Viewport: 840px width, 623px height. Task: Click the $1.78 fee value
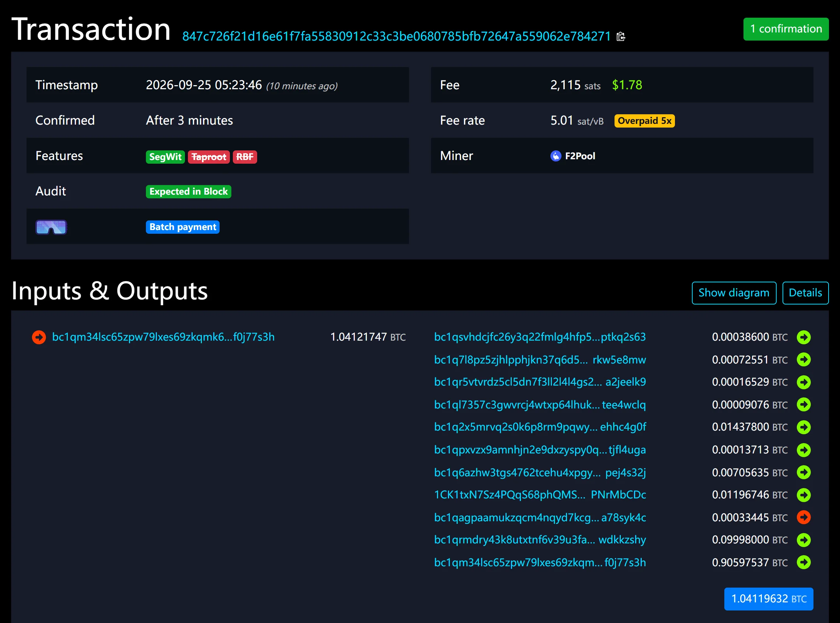pos(627,85)
